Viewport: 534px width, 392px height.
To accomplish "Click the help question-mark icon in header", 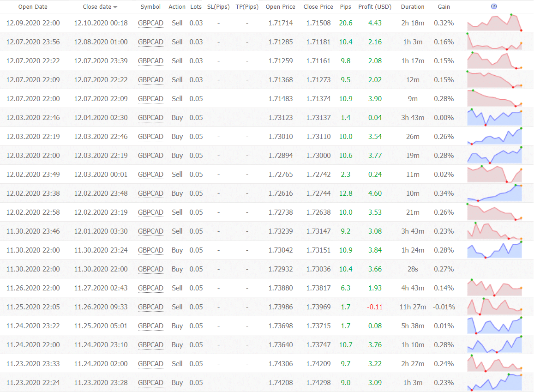I will 494,6.
